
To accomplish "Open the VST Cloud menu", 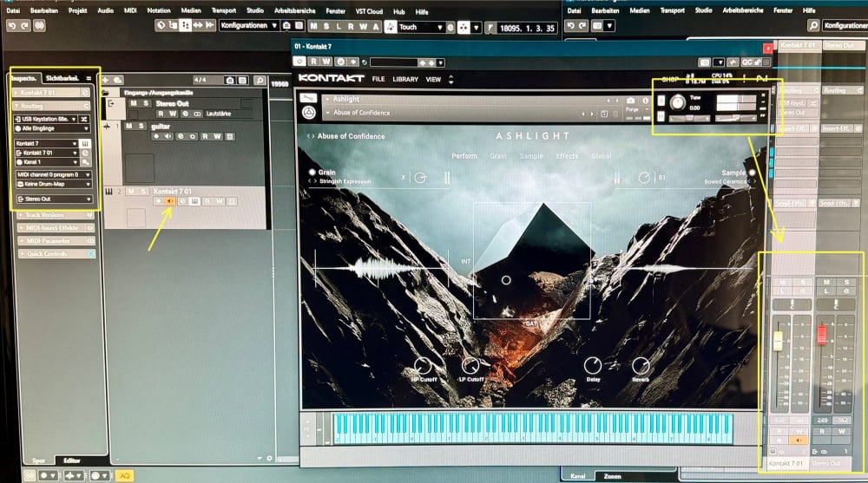I will pyautogui.click(x=369, y=11).
